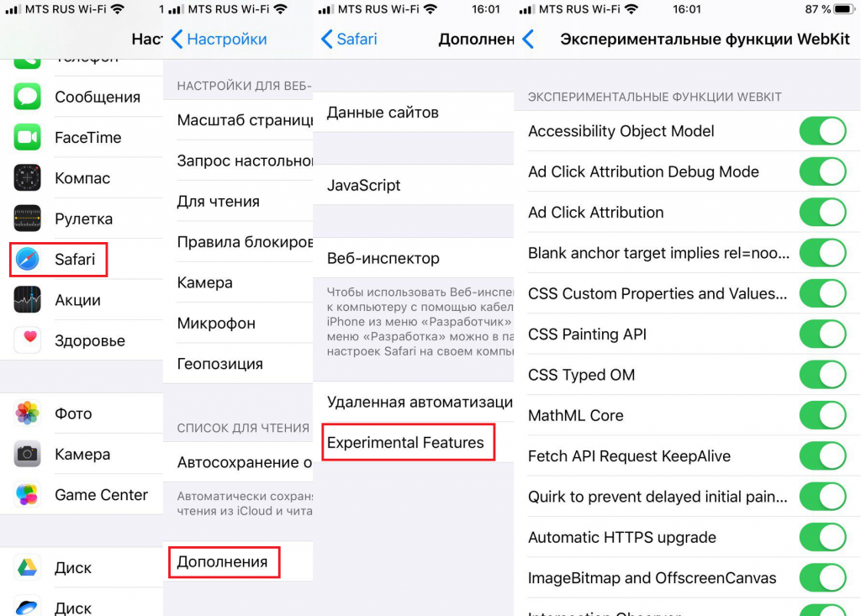The image size is (861, 616).
Task: Open the Experimental Features menu item
Action: coord(405,443)
